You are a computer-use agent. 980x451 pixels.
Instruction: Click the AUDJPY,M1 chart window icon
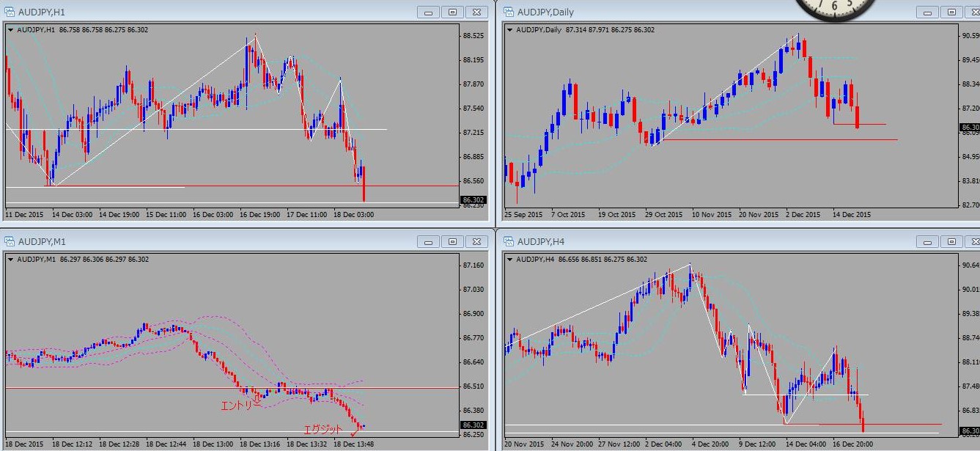point(10,241)
